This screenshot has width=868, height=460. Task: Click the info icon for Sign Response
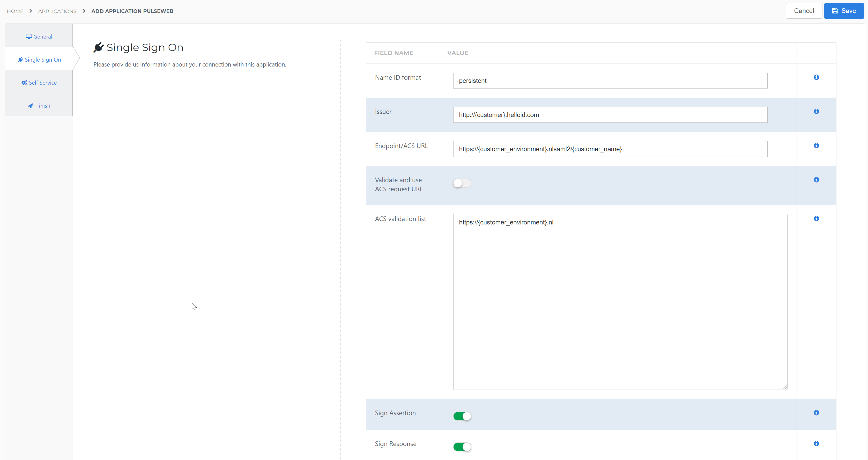point(816,443)
